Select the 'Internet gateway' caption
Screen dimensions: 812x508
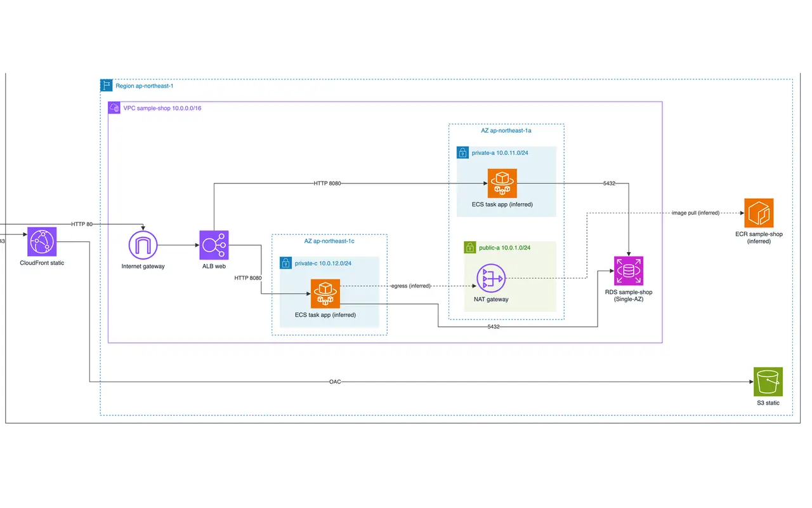pyautogui.click(x=143, y=266)
